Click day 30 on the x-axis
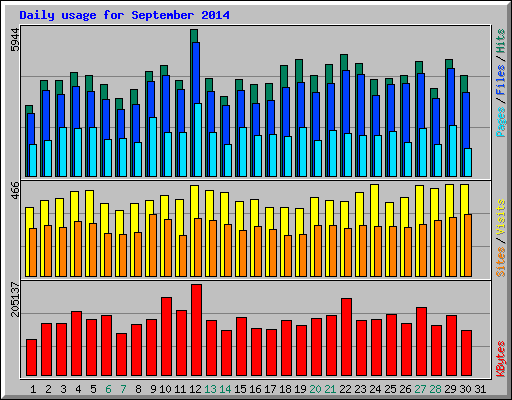Screen dimensions: 512x400 [465, 389]
